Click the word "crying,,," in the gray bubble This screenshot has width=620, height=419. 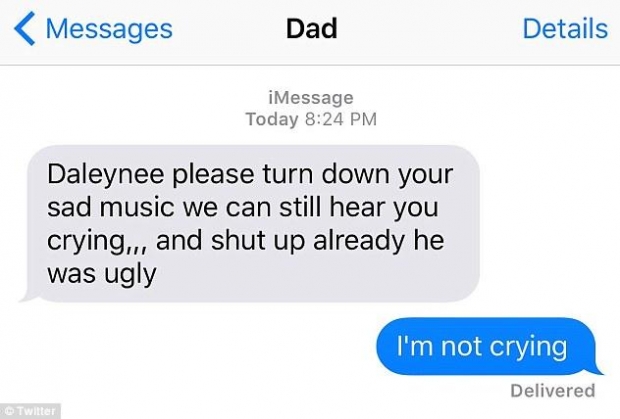(98, 241)
